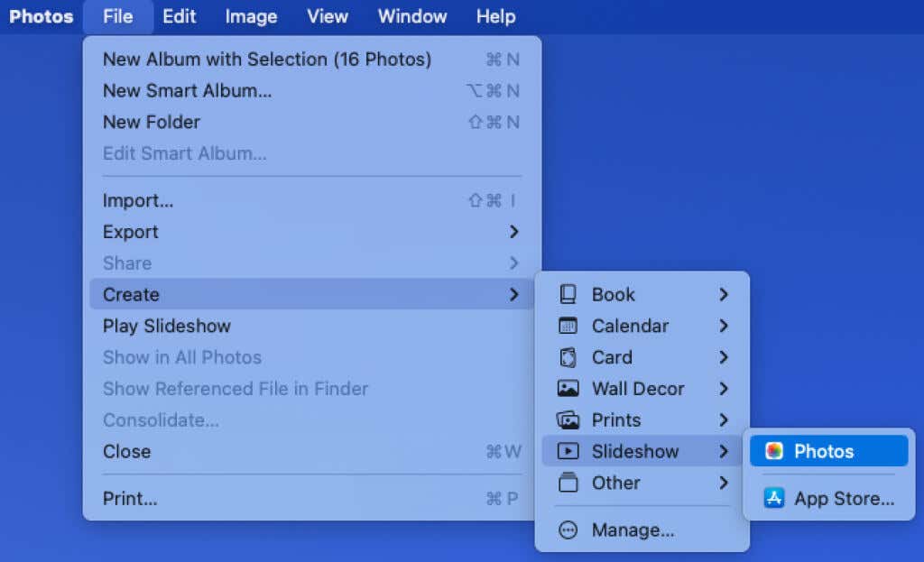Choose New Album with Selection (16 Photos)
The height and width of the screenshot is (562, 924).
point(311,59)
